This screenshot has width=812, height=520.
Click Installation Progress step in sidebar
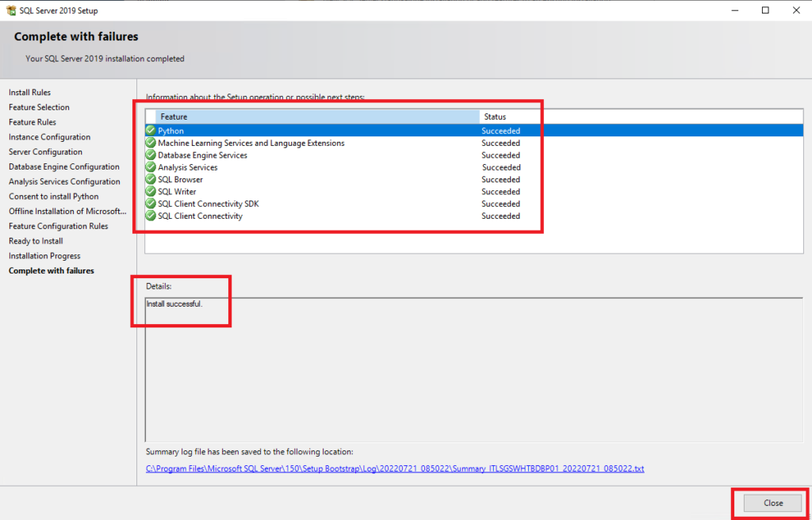(x=44, y=256)
